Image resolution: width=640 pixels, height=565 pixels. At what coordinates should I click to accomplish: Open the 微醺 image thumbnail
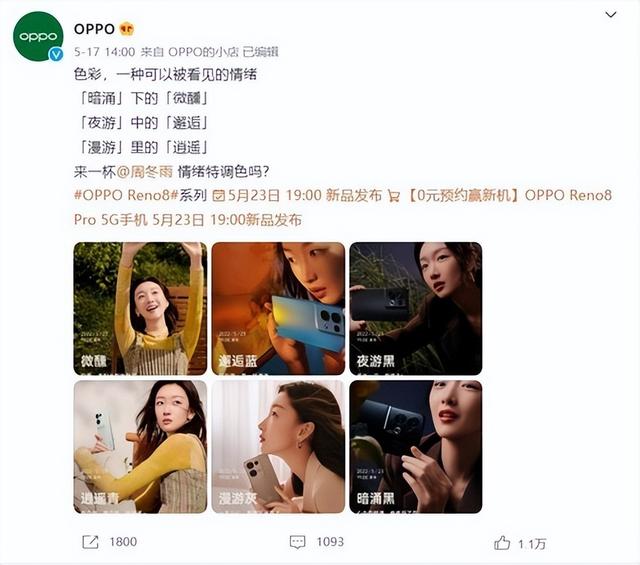click(140, 309)
